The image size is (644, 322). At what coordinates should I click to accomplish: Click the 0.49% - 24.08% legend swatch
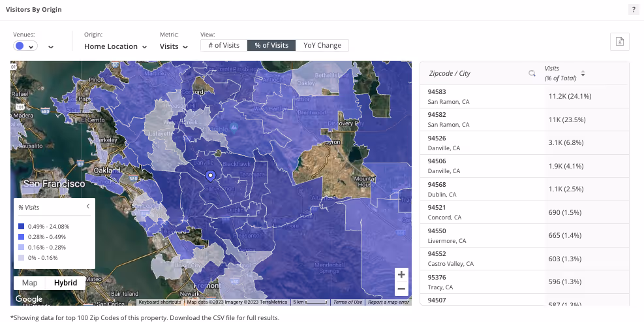point(22,226)
